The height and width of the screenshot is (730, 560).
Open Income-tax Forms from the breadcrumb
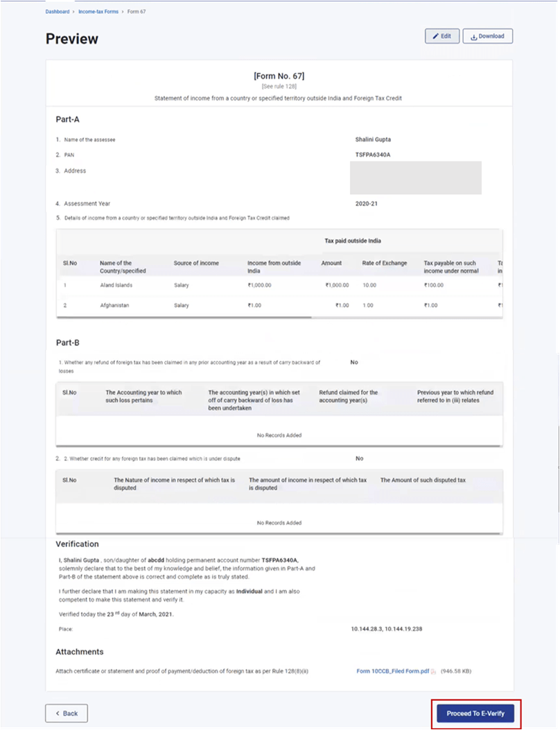pos(99,11)
